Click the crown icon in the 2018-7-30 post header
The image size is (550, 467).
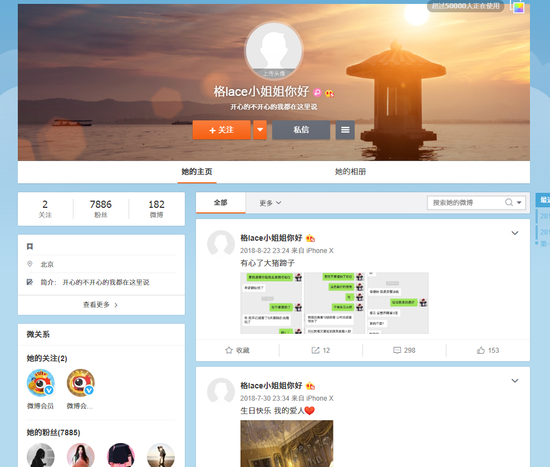[x=310, y=386]
